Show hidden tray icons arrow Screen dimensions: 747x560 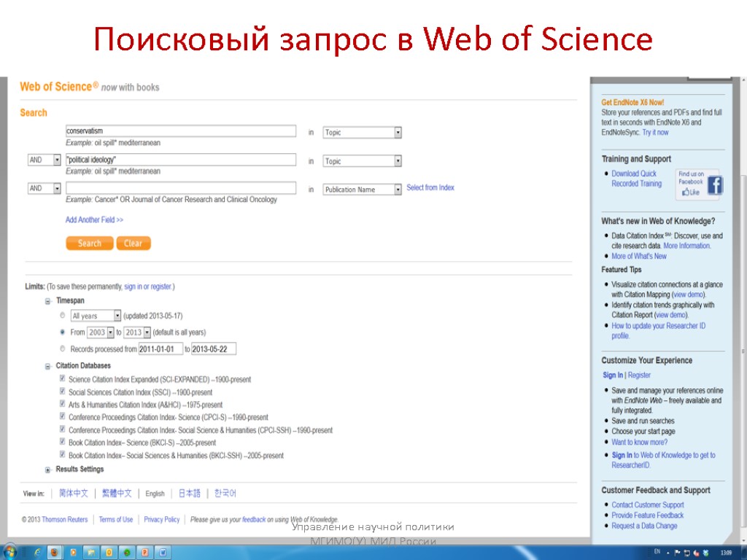[x=668, y=553]
